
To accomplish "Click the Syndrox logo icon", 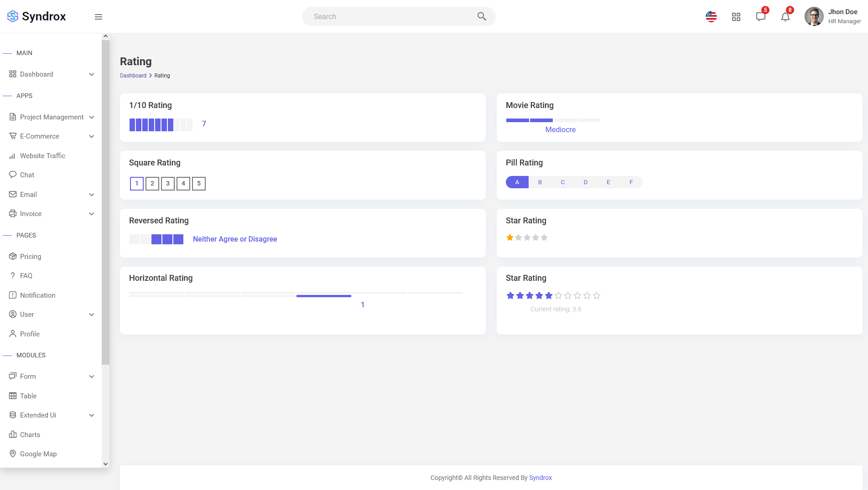I will tap(13, 16).
